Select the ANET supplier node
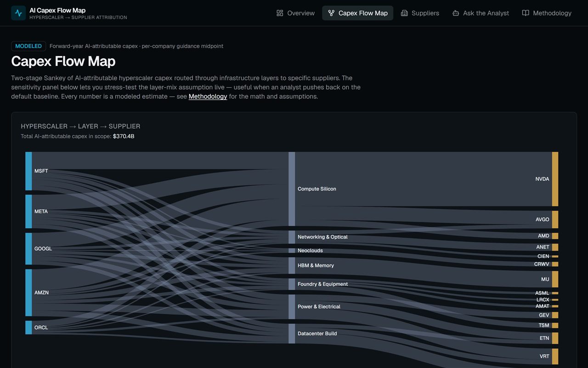This screenshot has height=368, width=588. click(x=555, y=247)
